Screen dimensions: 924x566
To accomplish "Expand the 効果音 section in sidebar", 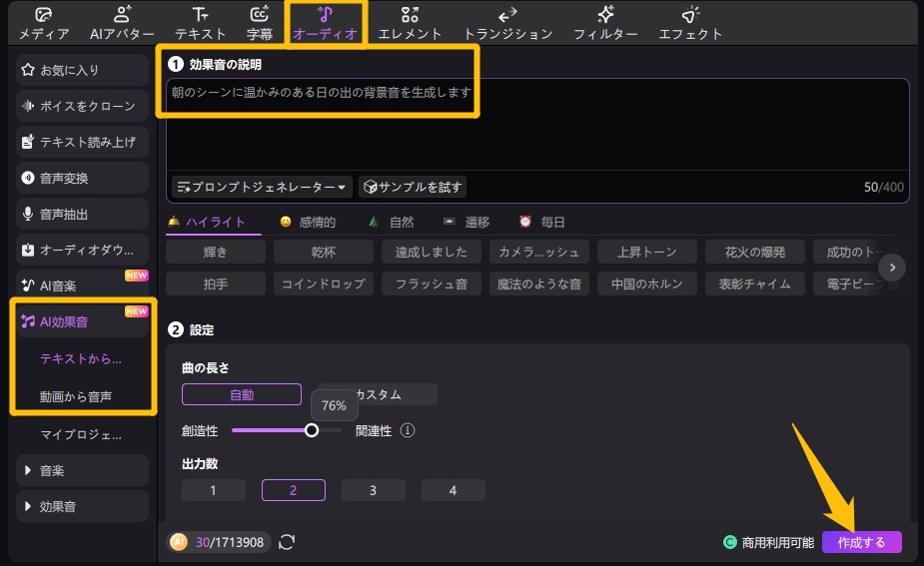I will click(83, 506).
